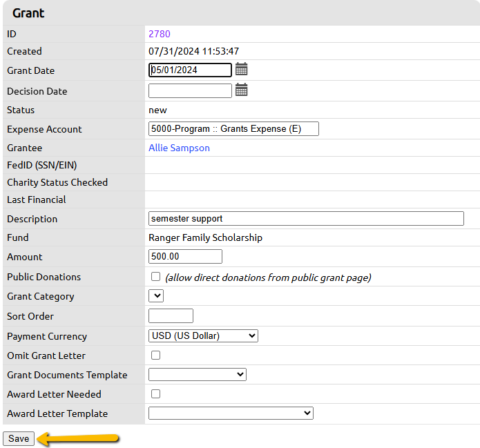Image resolution: width=480 pixels, height=448 pixels.
Task: Tick the Omit Grant Letter checkbox
Action: point(155,356)
